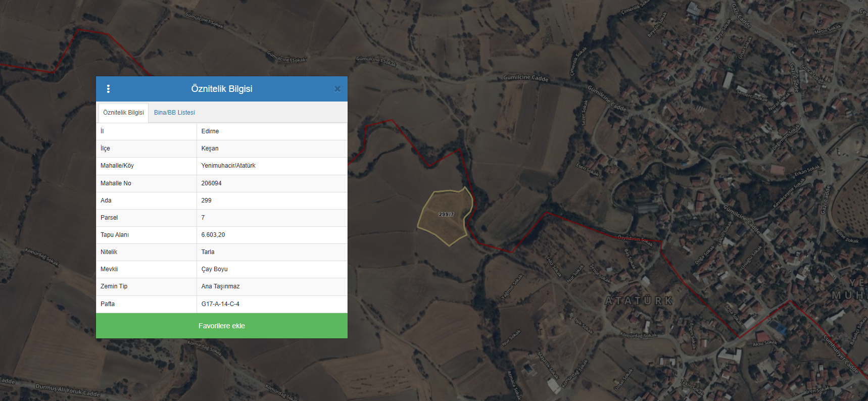Viewport: 868px width, 401px height.
Task: Click the Pafta value G17-A-14-C-4
Action: pos(220,304)
